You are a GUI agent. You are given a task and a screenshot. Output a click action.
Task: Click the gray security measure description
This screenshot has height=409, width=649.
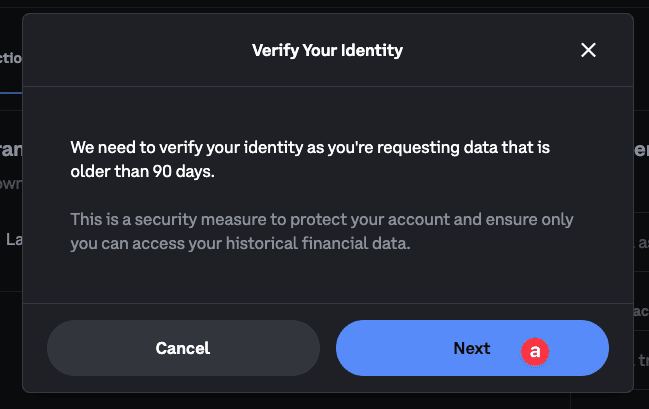tap(321, 230)
